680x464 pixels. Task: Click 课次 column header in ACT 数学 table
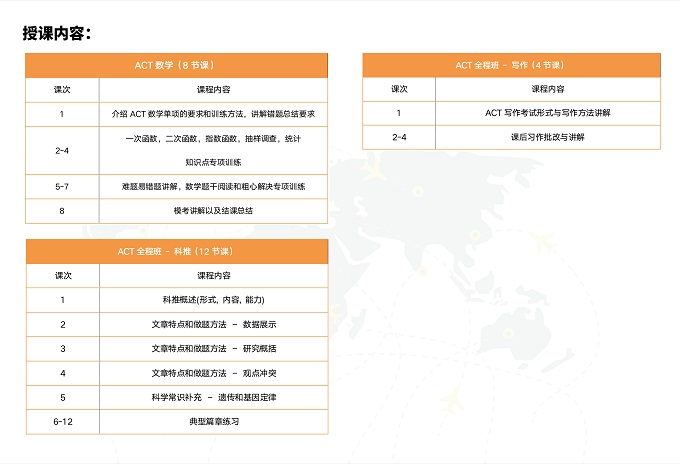(62, 89)
